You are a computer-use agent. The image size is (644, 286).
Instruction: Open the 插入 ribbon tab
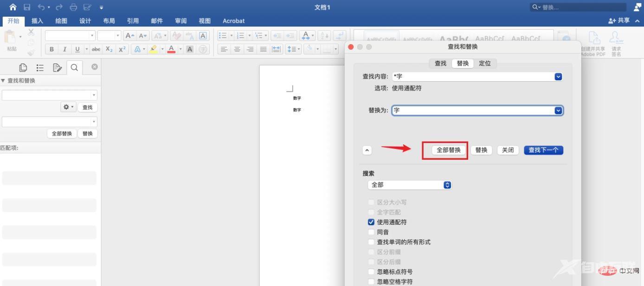point(37,21)
